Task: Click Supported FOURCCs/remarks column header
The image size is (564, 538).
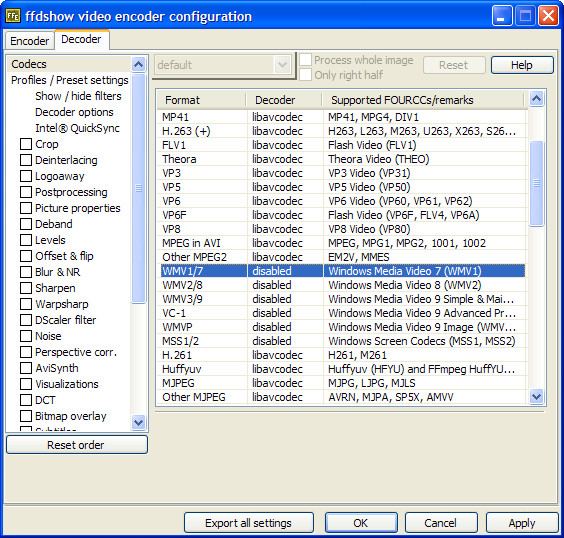Action: (423, 100)
